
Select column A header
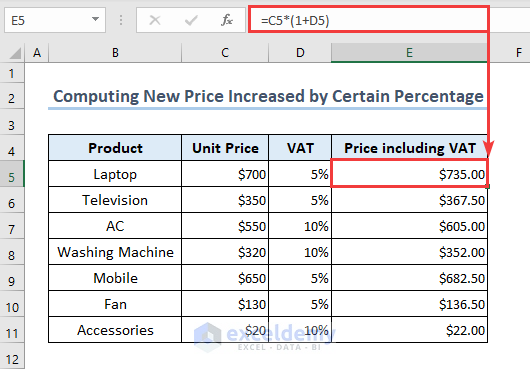point(37,53)
